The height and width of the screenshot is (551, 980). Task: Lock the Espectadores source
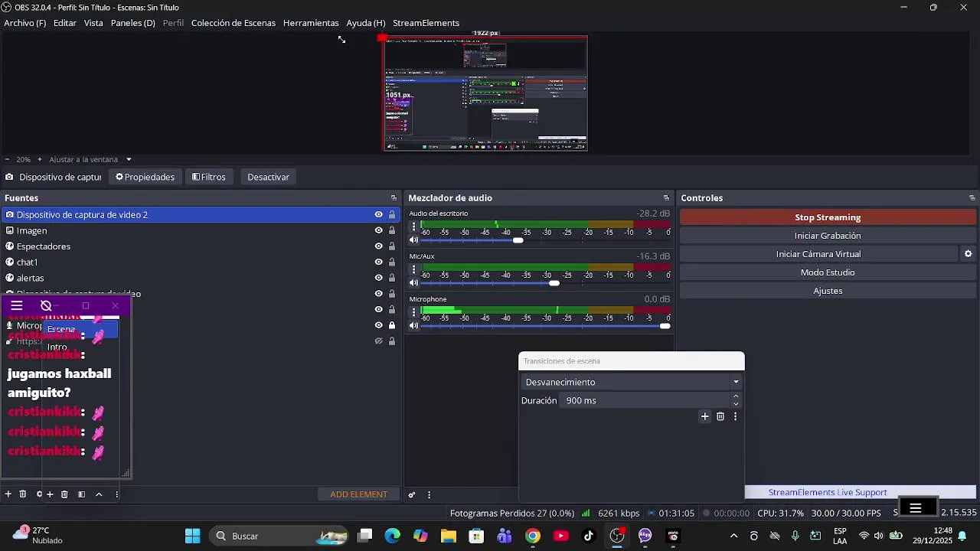pyautogui.click(x=392, y=246)
